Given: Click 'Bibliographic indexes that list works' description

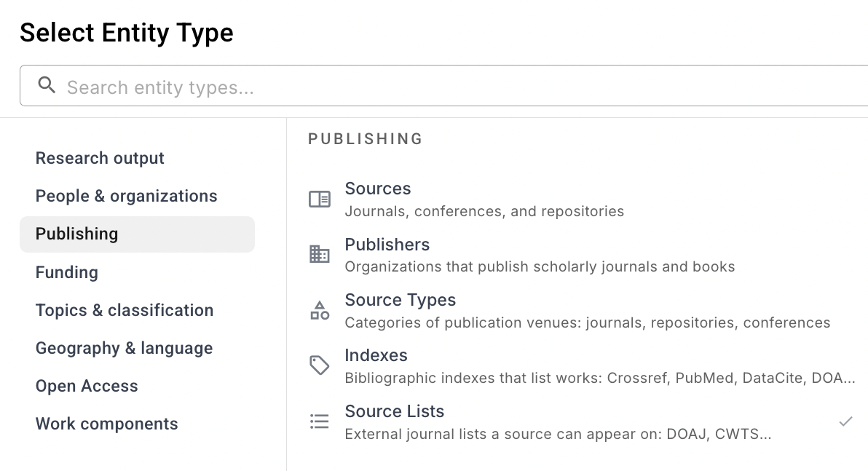Looking at the screenshot, I should tap(600, 378).
